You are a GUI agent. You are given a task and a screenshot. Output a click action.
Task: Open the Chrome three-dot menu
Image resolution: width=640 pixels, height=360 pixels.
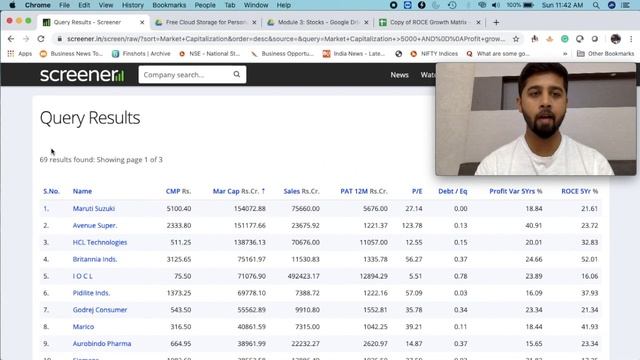[x=631, y=39]
